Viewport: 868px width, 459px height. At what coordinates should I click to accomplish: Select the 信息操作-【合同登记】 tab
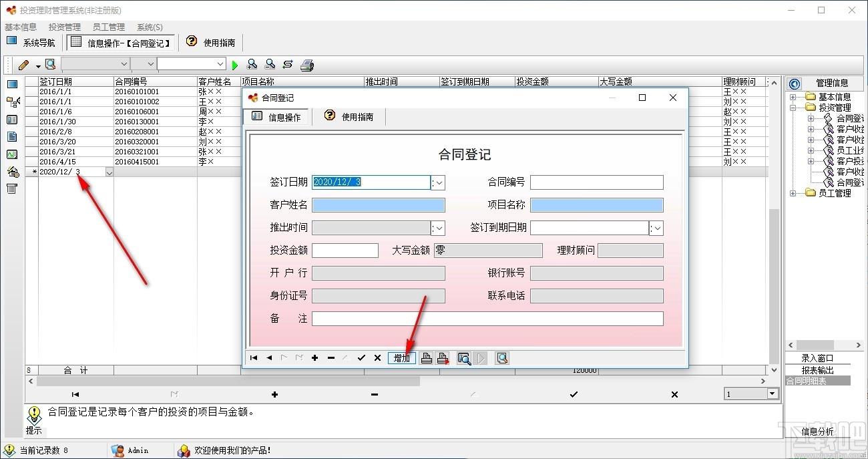click(121, 43)
